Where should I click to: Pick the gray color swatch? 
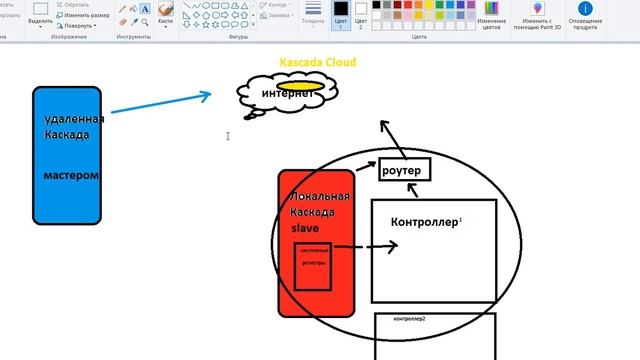pyautogui.click(x=387, y=5)
